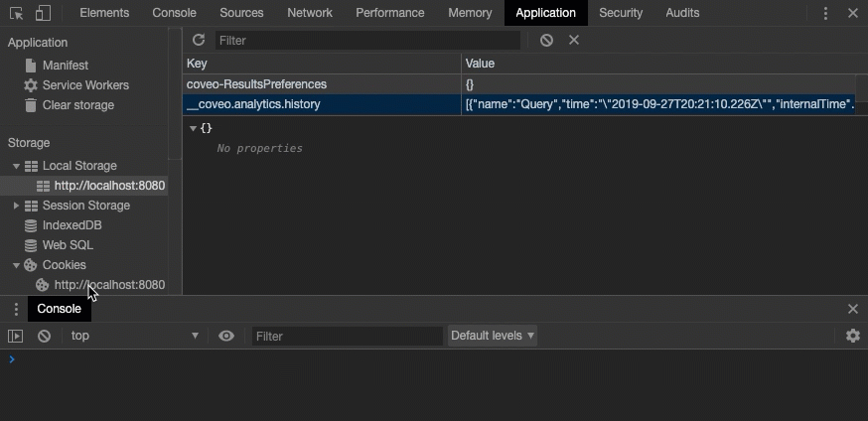This screenshot has width=868, height=421.
Task: Activate the inspect element picker icon
Action: point(17,13)
